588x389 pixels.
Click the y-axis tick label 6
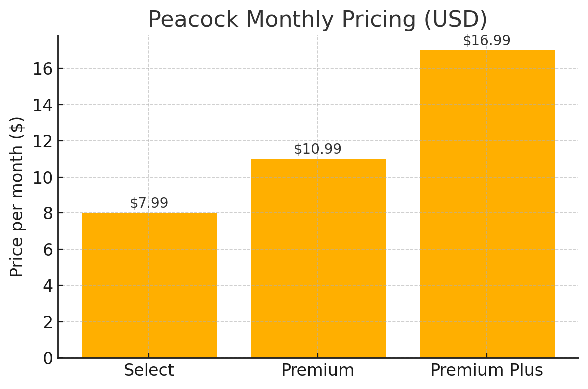pyautogui.click(x=48, y=250)
